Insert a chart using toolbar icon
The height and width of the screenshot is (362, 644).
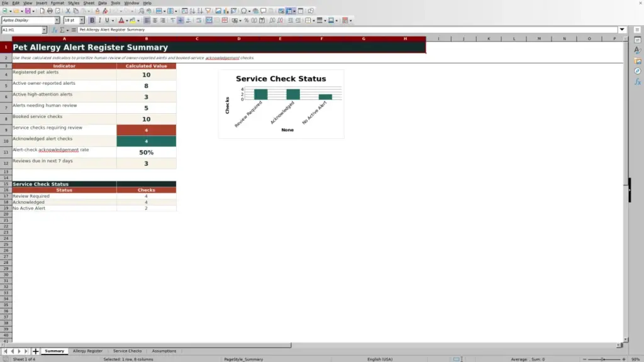click(226, 11)
